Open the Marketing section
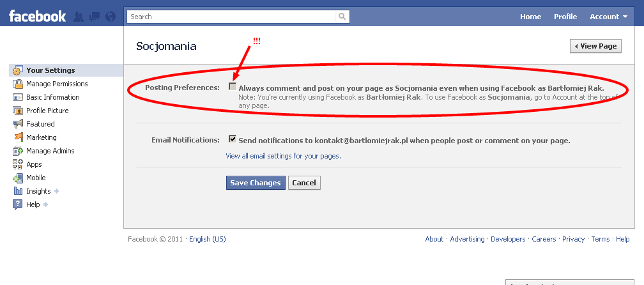 (x=42, y=137)
